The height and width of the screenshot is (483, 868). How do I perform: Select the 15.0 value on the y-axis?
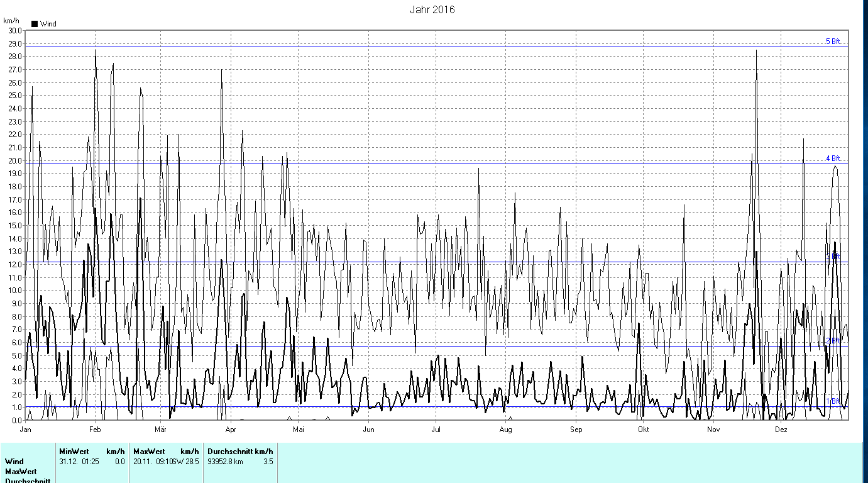(x=14, y=225)
